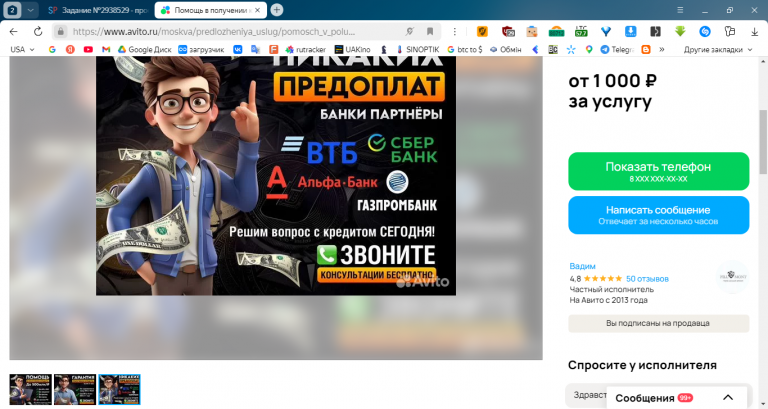Open the blue download-box extension
This screenshot has height=409, width=768.
tap(630, 31)
